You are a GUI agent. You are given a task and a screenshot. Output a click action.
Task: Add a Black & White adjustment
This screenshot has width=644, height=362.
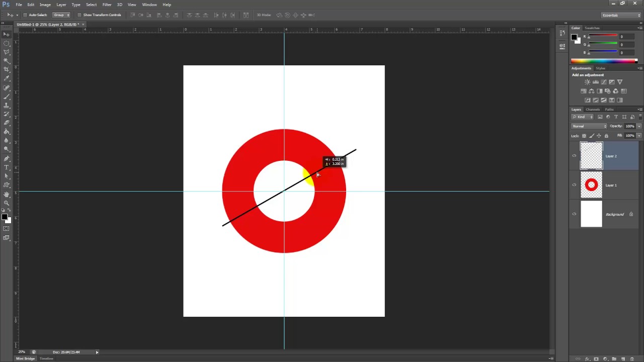pyautogui.click(x=599, y=91)
